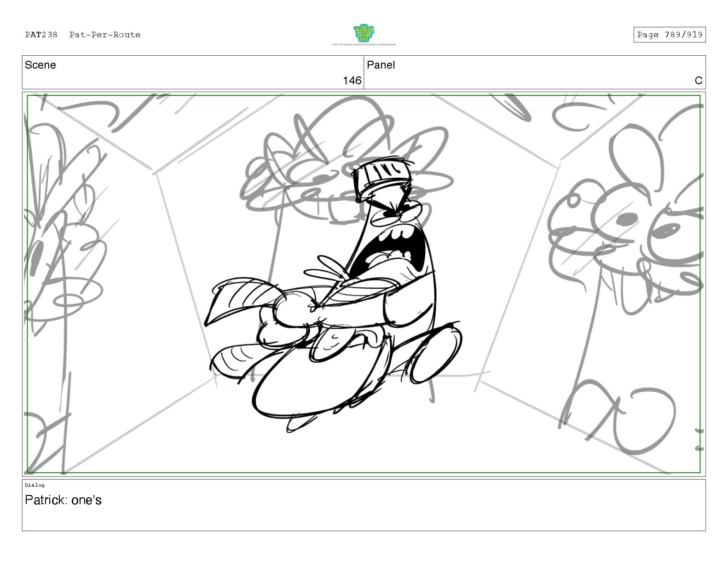Click the Patrick Star Show logo
Image resolution: width=728 pixels, height=564 pixels.
point(364,33)
